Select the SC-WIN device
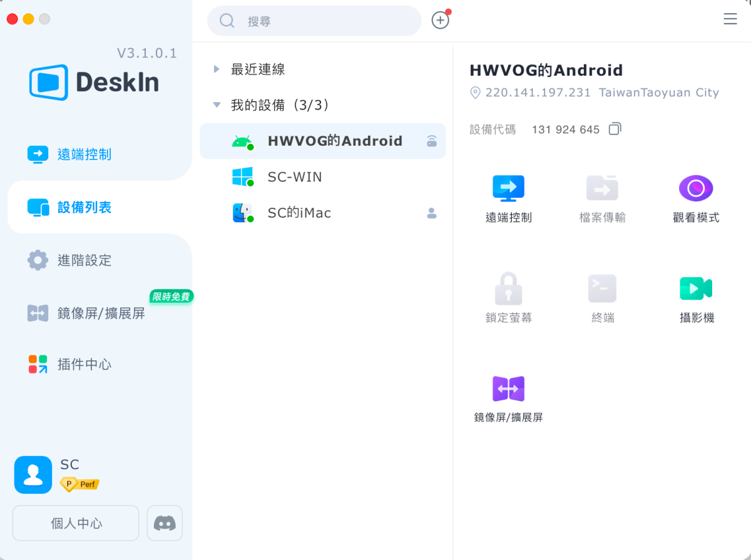 click(322, 177)
